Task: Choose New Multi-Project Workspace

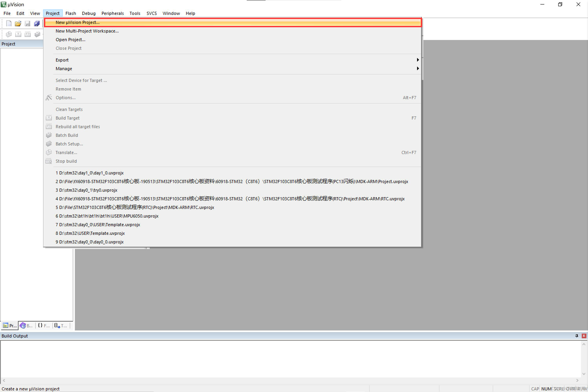Action: 87,31
